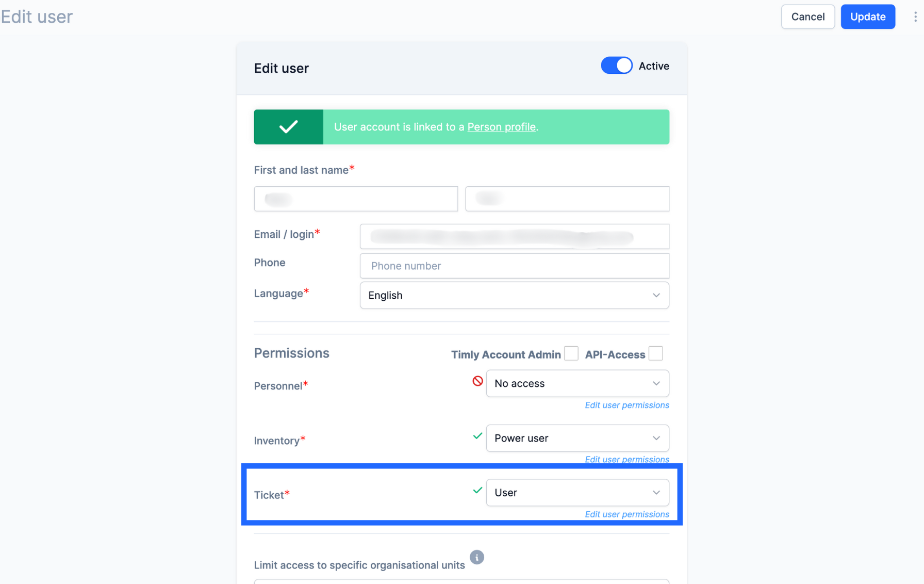The height and width of the screenshot is (584, 924).
Task: Open the Inventory Power user dropdown
Action: point(577,438)
